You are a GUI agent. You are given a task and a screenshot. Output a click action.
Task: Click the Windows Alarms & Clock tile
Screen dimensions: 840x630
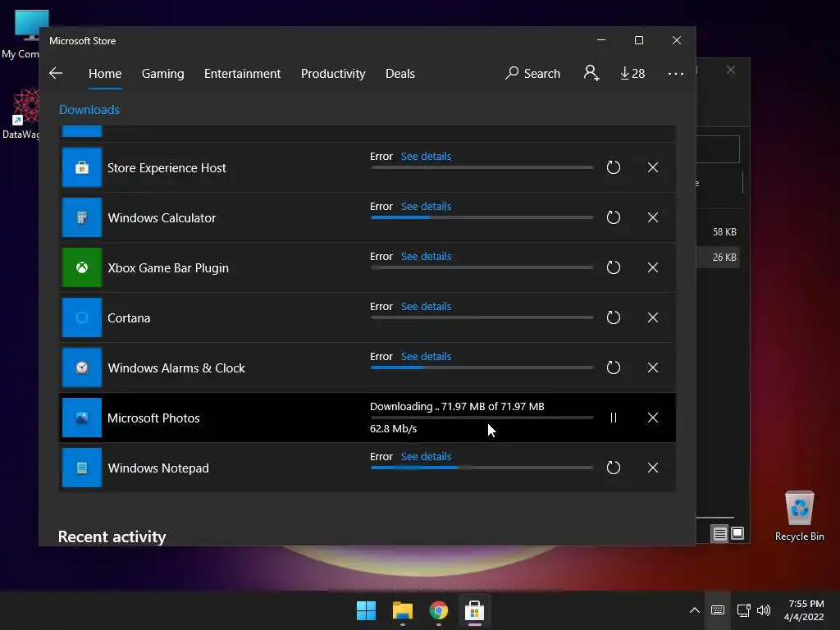(x=82, y=367)
